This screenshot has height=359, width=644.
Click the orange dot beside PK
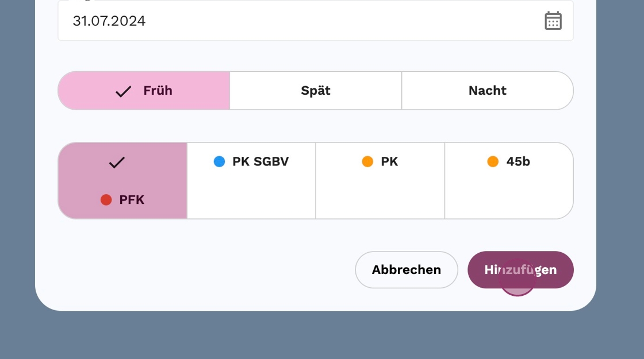[x=367, y=162]
